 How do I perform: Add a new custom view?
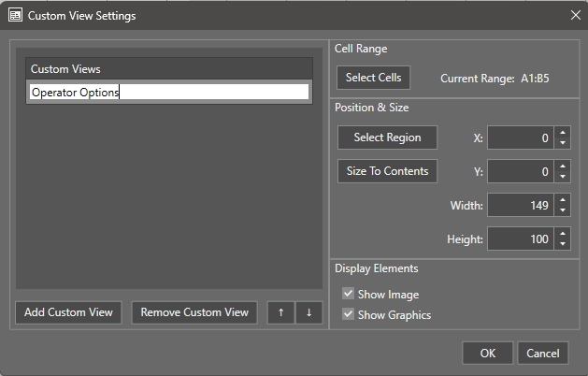(68, 312)
